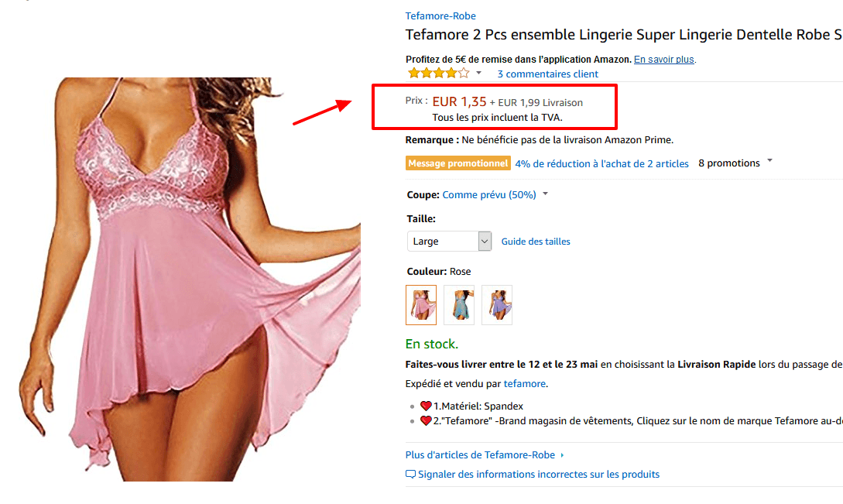Click the speech bubble icon beside Signaler

[x=410, y=474]
